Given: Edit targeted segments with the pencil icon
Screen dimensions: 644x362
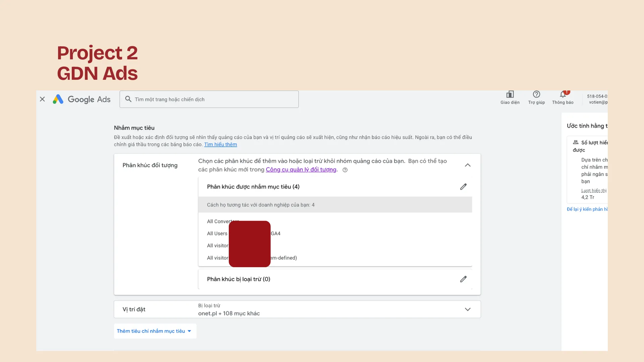Looking at the screenshot, I should tap(463, 187).
